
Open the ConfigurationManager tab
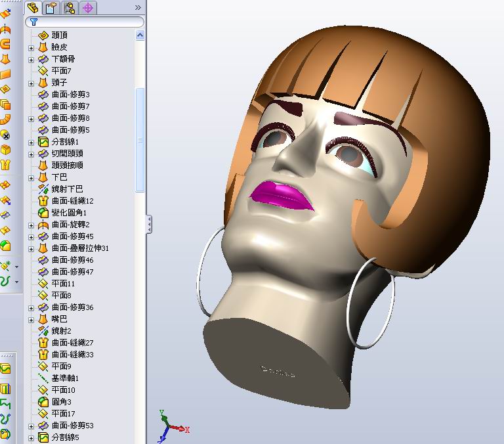click(x=70, y=8)
